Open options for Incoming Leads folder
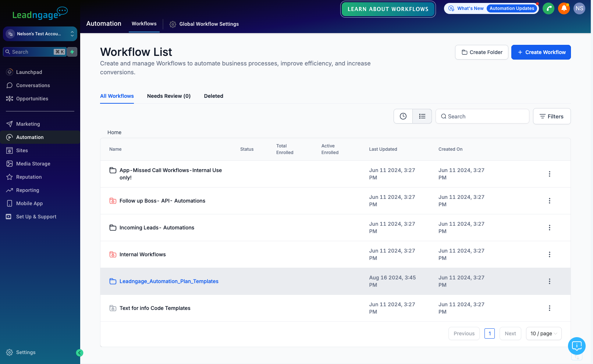Viewport: 593px width, 364px height. tap(550, 228)
